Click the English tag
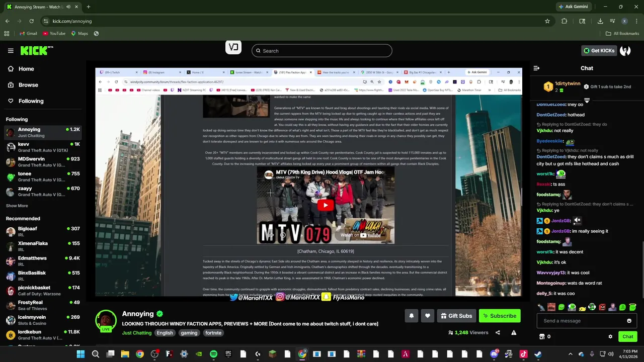The width and height of the screenshot is (644, 362). tap(165, 333)
